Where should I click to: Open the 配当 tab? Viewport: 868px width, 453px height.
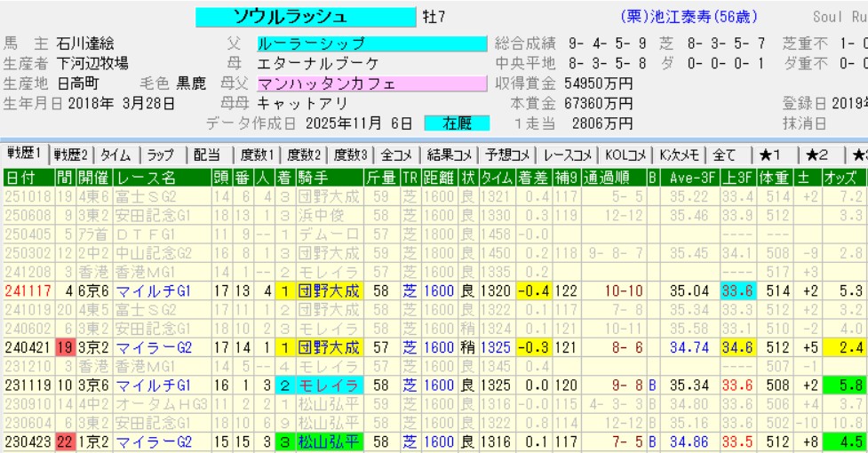click(206, 155)
